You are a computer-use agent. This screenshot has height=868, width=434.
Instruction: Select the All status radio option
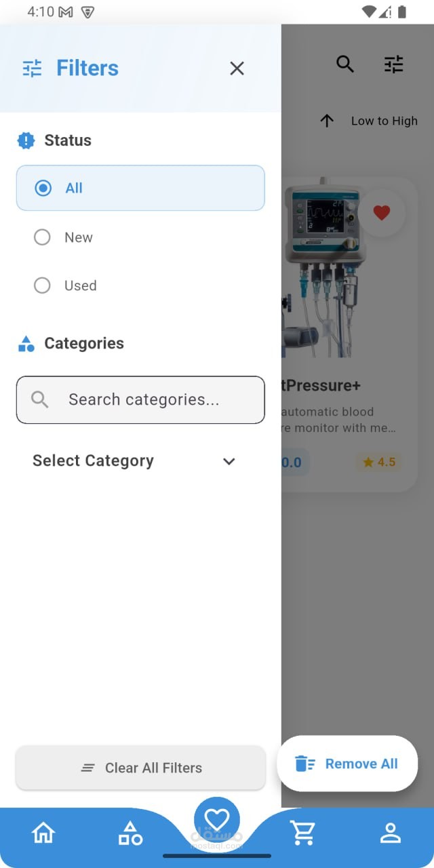(140, 188)
